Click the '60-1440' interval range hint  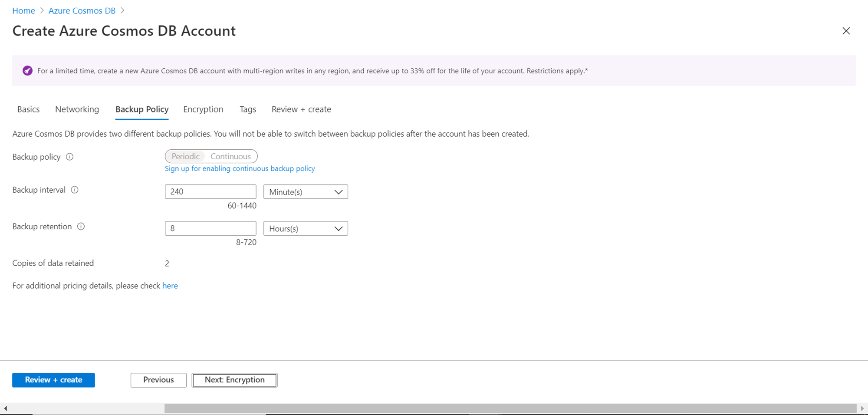point(242,206)
